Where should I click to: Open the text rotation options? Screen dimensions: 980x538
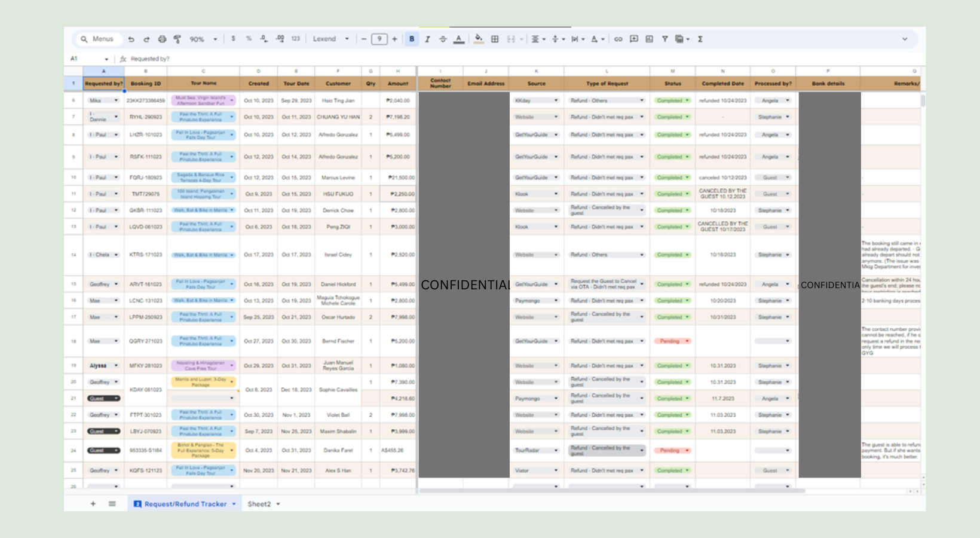(x=598, y=39)
